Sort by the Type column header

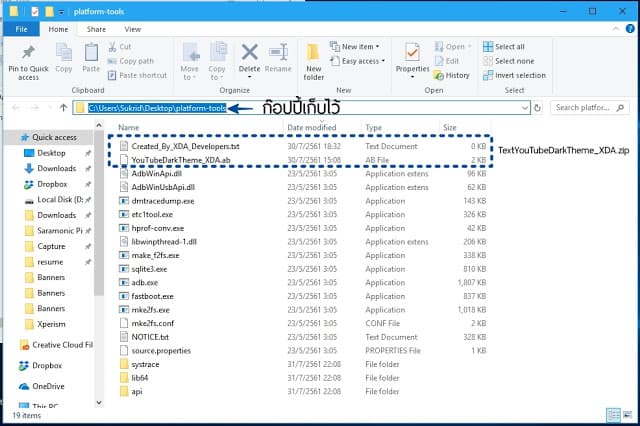click(x=373, y=127)
